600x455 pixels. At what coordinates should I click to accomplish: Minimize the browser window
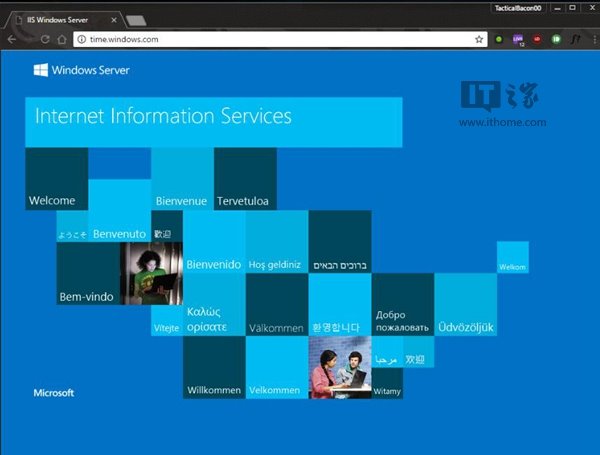[x=558, y=8]
